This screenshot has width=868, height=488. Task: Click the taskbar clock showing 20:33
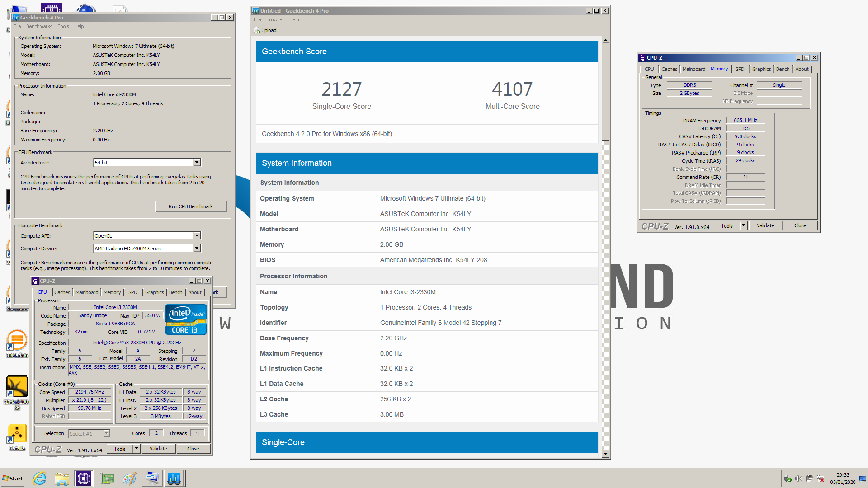[x=843, y=479]
